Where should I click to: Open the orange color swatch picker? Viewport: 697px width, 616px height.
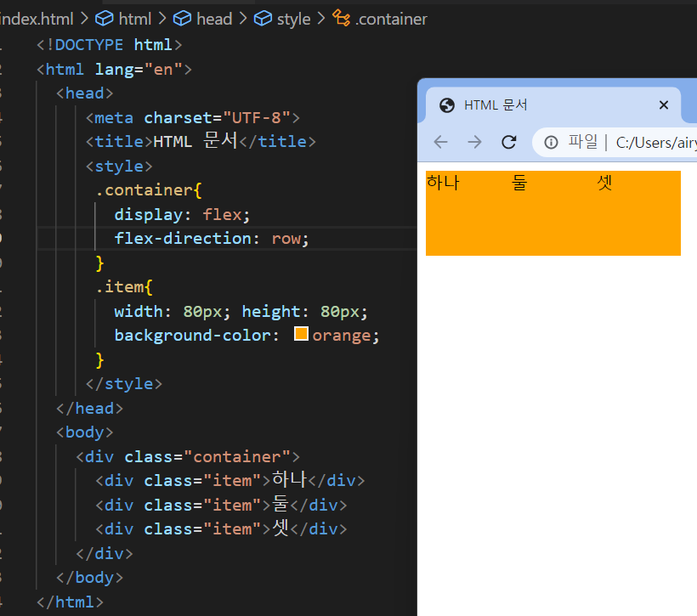pos(301,334)
